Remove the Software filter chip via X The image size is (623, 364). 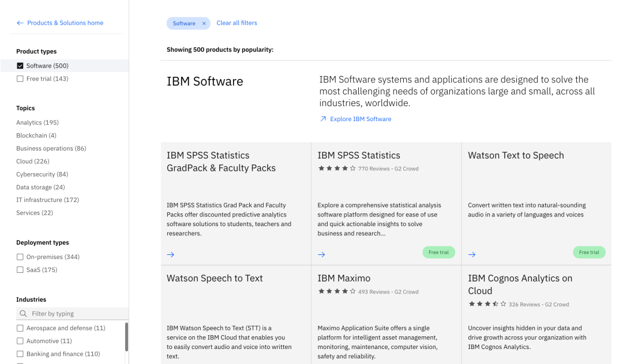pyautogui.click(x=204, y=24)
